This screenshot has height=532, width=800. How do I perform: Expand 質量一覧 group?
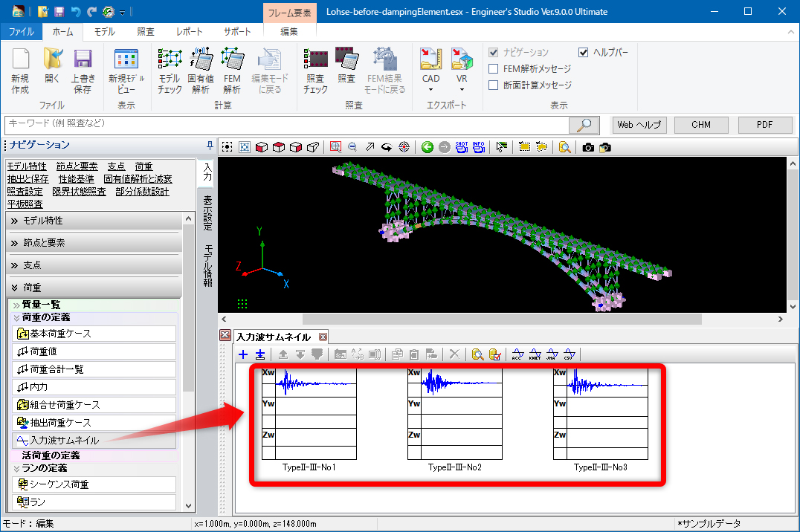(x=16, y=305)
